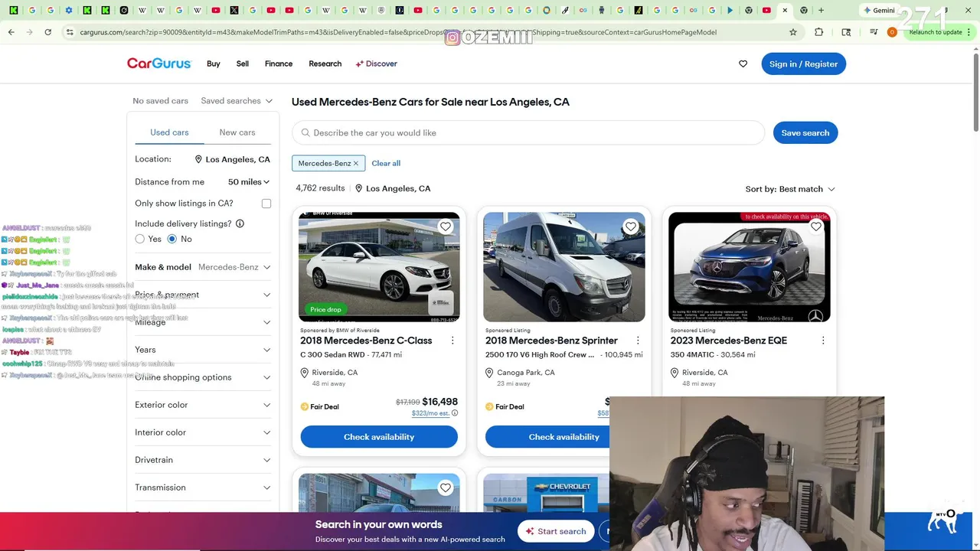Expand the Exterior color filter
Screen dimensions: 980x551
click(x=203, y=405)
